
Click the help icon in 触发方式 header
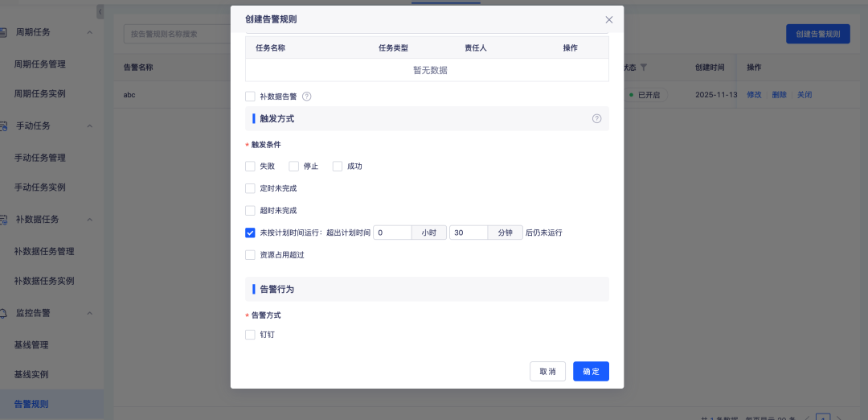[596, 118]
